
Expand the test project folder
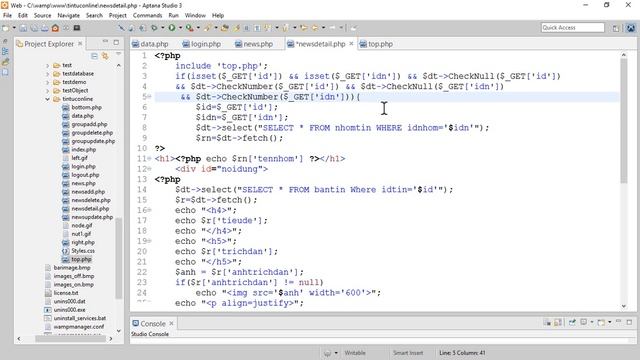click(x=47, y=65)
